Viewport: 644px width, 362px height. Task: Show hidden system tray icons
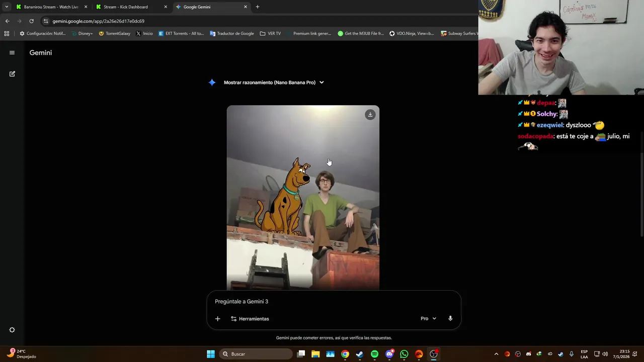click(x=496, y=354)
